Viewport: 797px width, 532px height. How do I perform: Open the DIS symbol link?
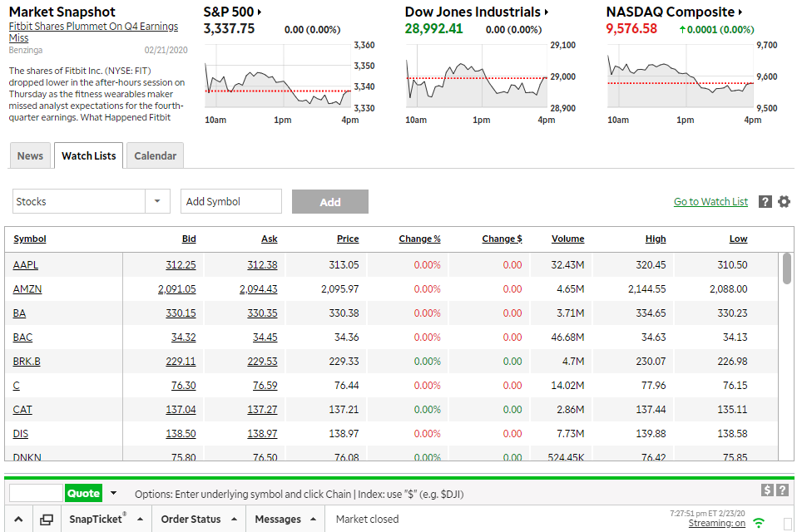point(20,434)
